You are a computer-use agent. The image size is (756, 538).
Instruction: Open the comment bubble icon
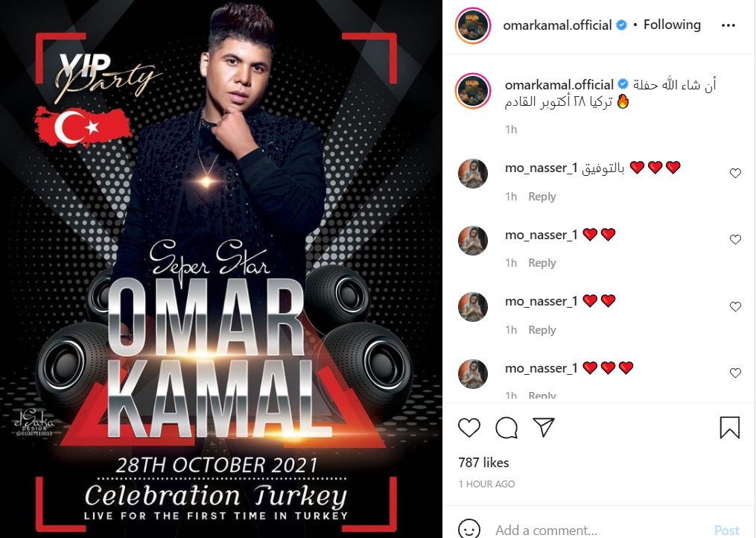tap(506, 428)
